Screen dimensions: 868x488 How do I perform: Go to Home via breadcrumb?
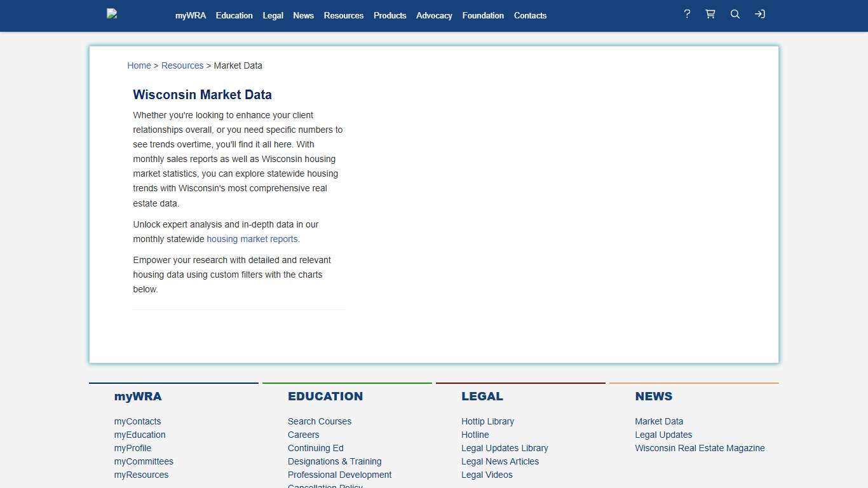pyautogui.click(x=139, y=65)
